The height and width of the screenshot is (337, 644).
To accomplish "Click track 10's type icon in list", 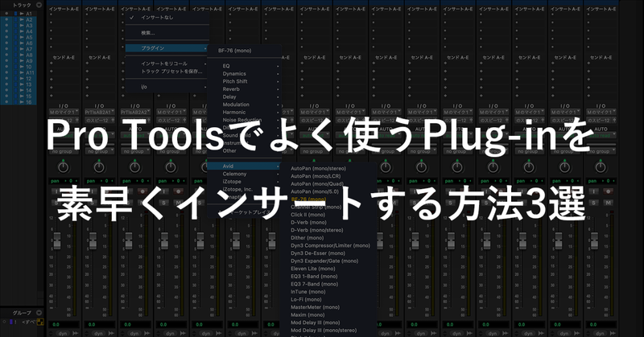I will (x=22, y=67).
